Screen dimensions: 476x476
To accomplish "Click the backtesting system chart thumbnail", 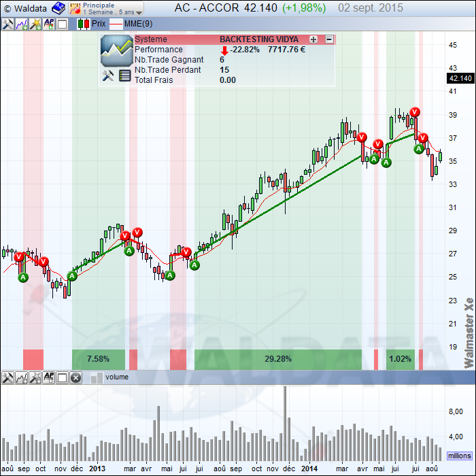I will (x=117, y=51).
